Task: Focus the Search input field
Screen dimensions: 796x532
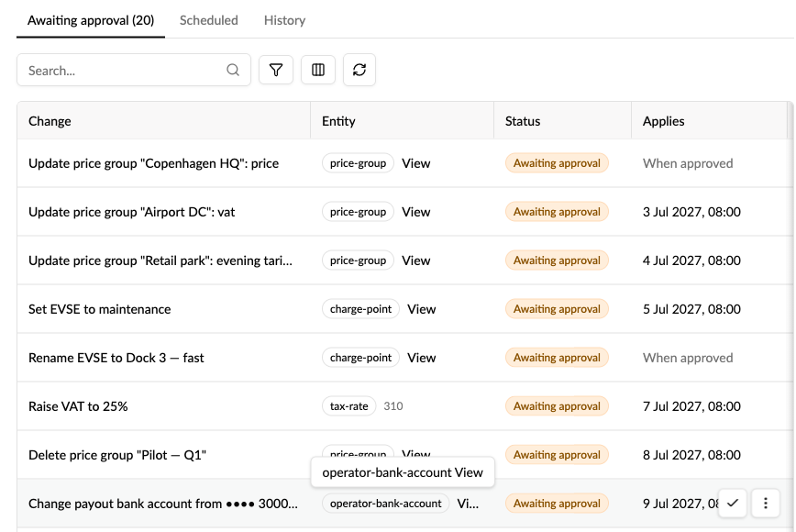Action: pyautogui.click(x=134, y=70)
